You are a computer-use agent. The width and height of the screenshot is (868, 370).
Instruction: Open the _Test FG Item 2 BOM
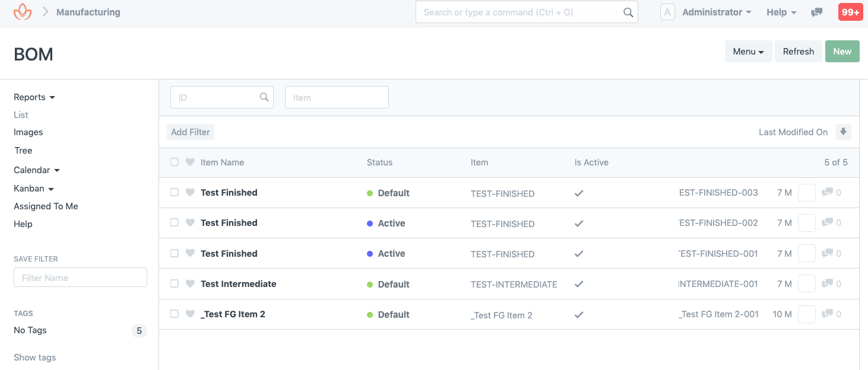click(x=233, y=314)
